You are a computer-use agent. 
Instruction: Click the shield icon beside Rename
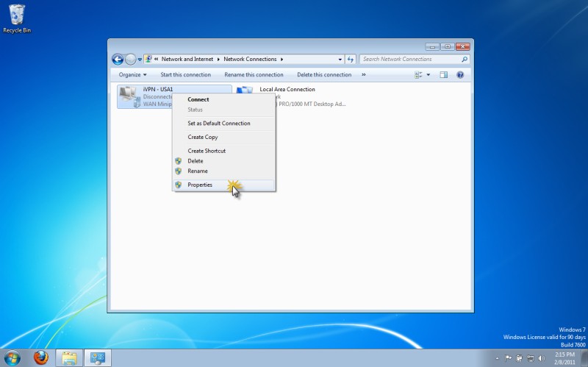tap(178, 171)
